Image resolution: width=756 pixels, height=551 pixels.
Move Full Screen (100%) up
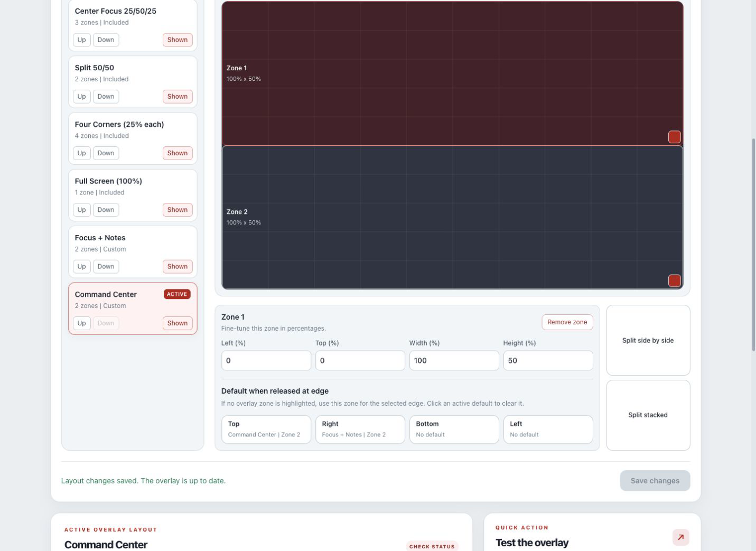(x=81, y=210)
